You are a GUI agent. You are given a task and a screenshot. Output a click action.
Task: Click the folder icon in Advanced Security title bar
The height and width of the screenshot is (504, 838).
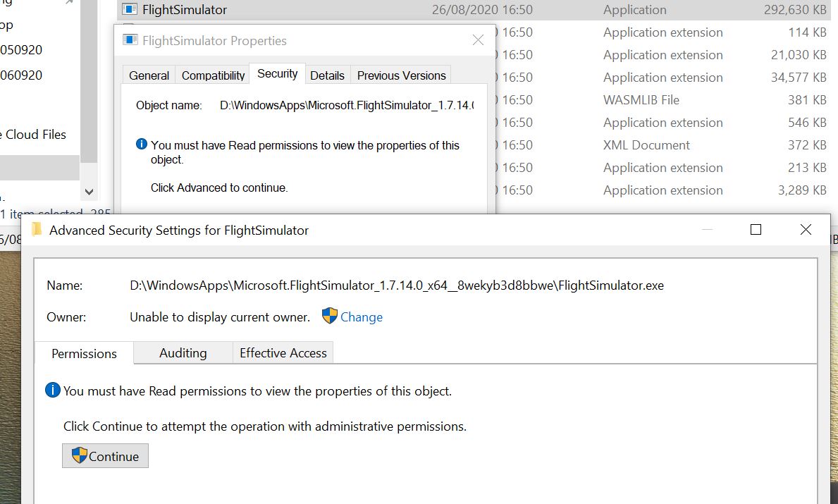coord(37,230)
